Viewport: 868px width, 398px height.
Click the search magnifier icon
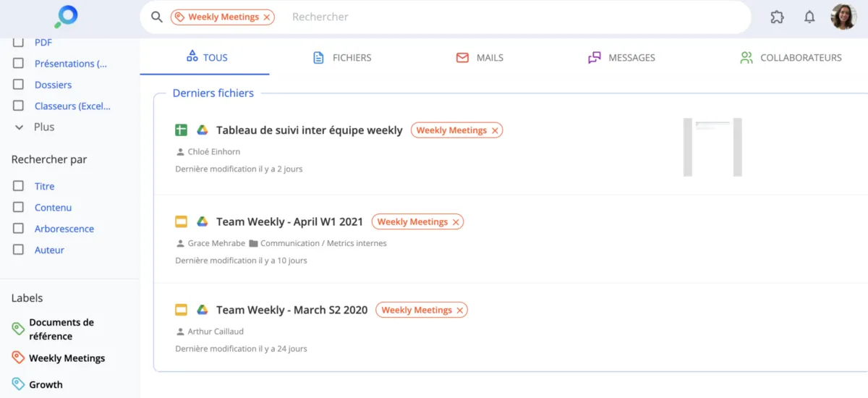pyautogui.click(x=156, y=17)
